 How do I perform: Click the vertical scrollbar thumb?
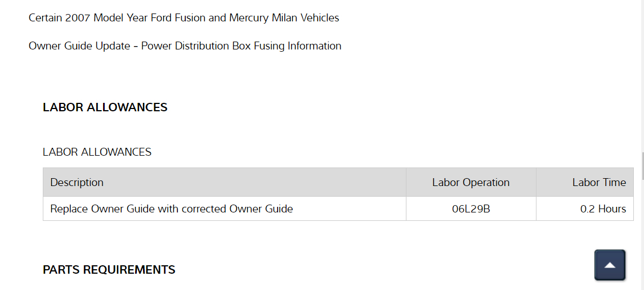tap(642, 165)
